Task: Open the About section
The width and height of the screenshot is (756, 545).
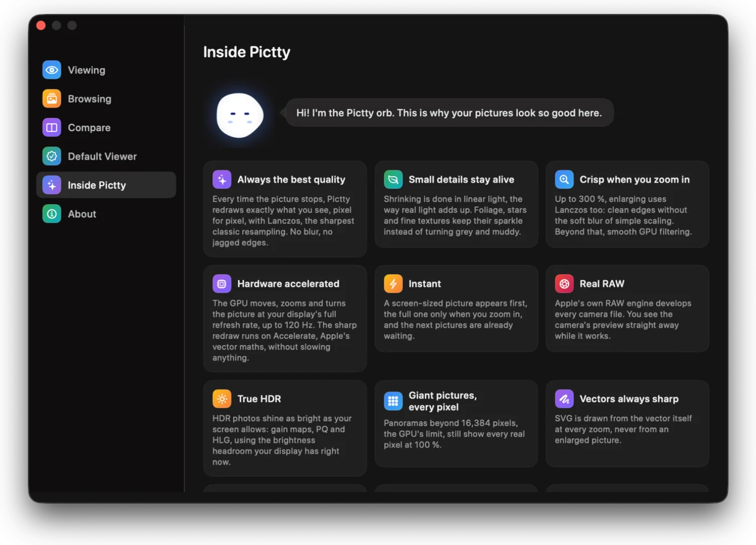Action: [106, 214]
